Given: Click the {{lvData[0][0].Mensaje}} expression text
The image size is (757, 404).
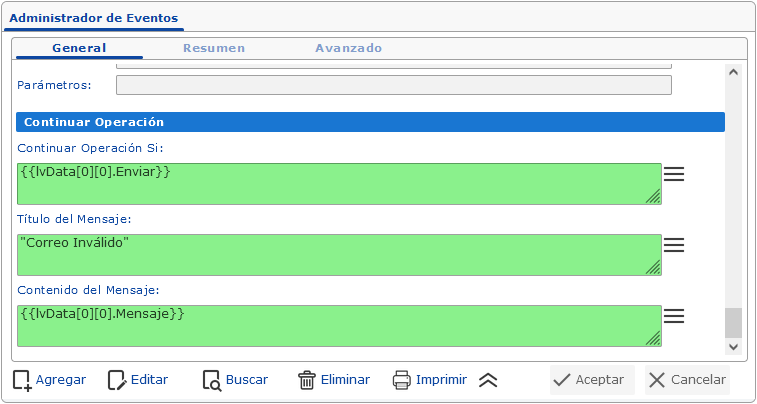Looking at the screenshot, I should (102, 314).
